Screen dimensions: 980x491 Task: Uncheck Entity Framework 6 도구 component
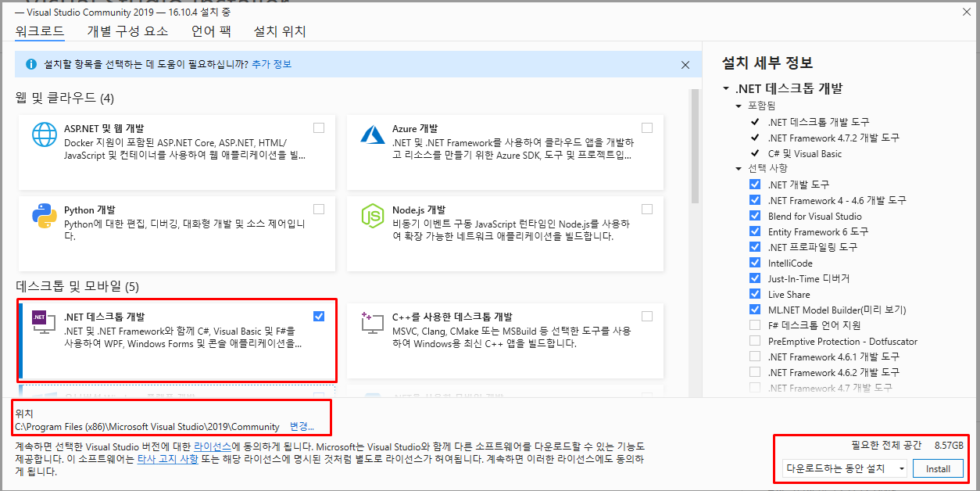[755, 231]
